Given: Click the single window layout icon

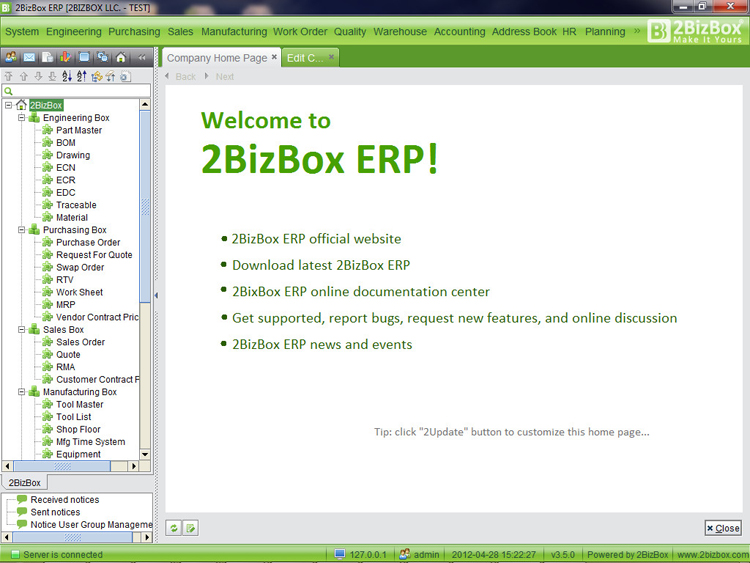Looking at the screenshot, I should [x=84, y=57].
